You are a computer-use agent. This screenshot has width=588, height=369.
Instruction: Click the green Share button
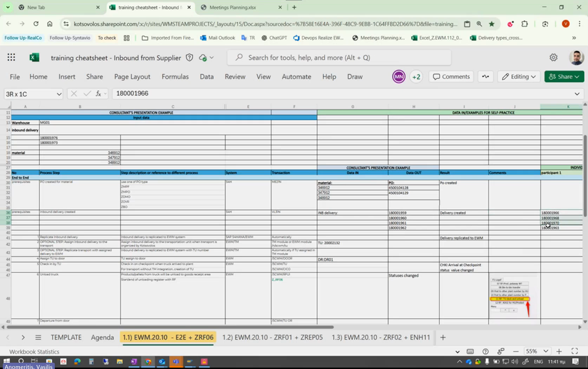(x=564, y=77)
